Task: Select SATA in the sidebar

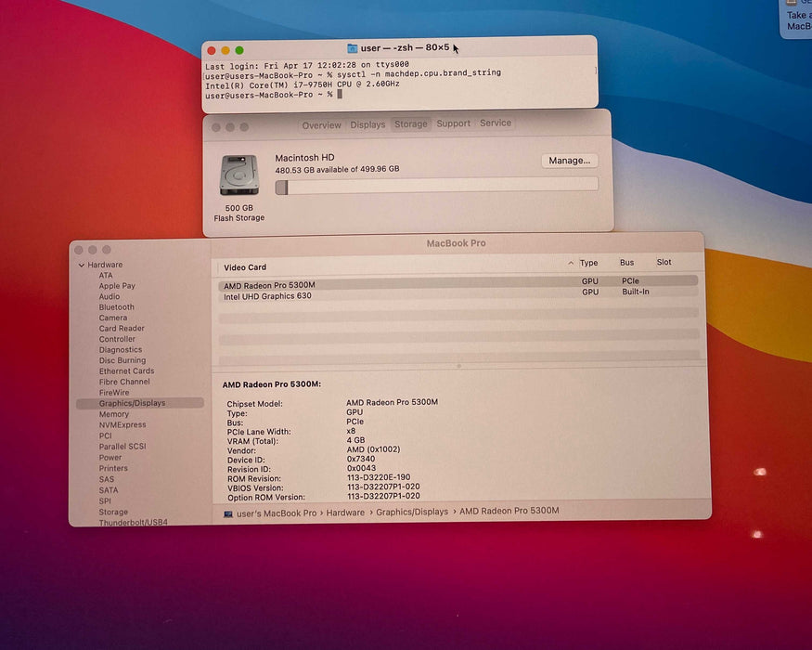Action: (x=109, y=490)
